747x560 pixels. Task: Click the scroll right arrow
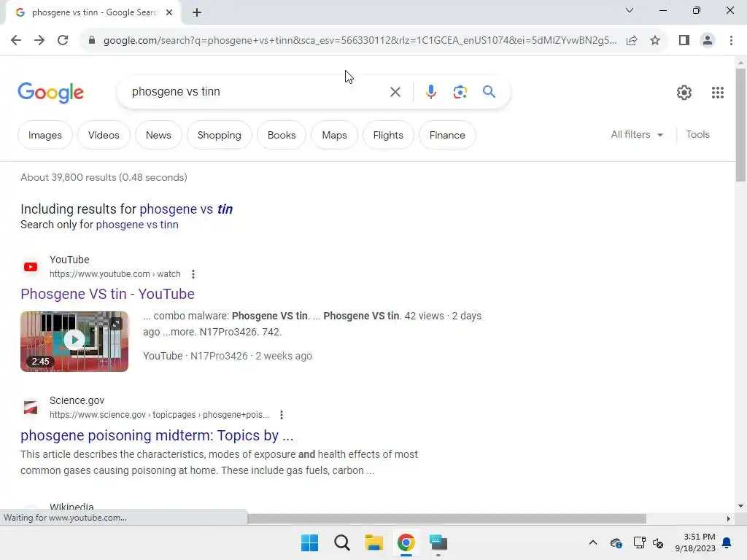[728, 518]
